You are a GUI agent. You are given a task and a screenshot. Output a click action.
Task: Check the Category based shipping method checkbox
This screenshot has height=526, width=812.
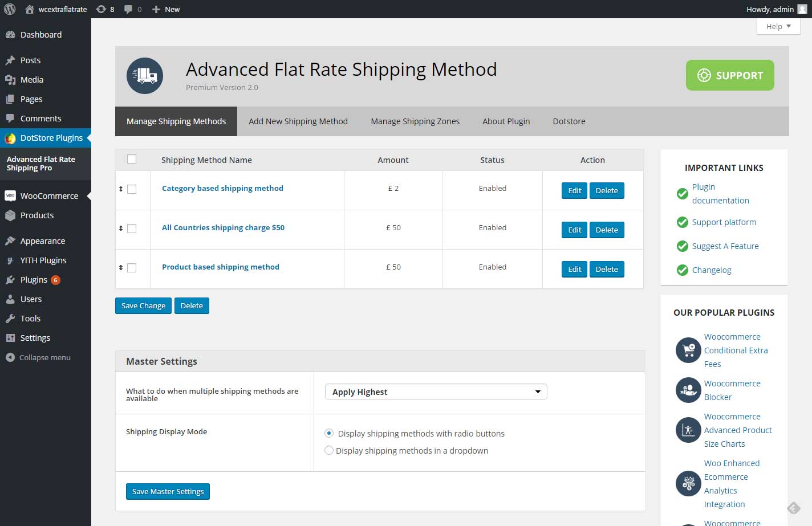coord(132,189)
